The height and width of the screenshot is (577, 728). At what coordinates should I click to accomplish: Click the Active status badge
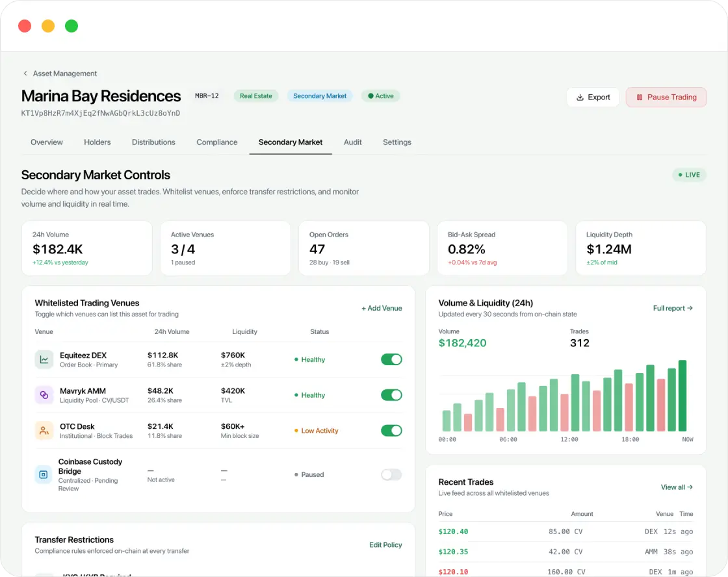381,96
